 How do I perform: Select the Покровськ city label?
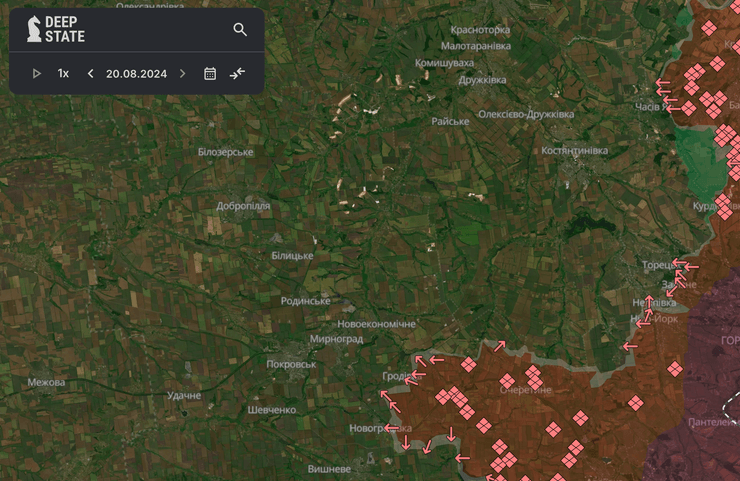(291, 365)
